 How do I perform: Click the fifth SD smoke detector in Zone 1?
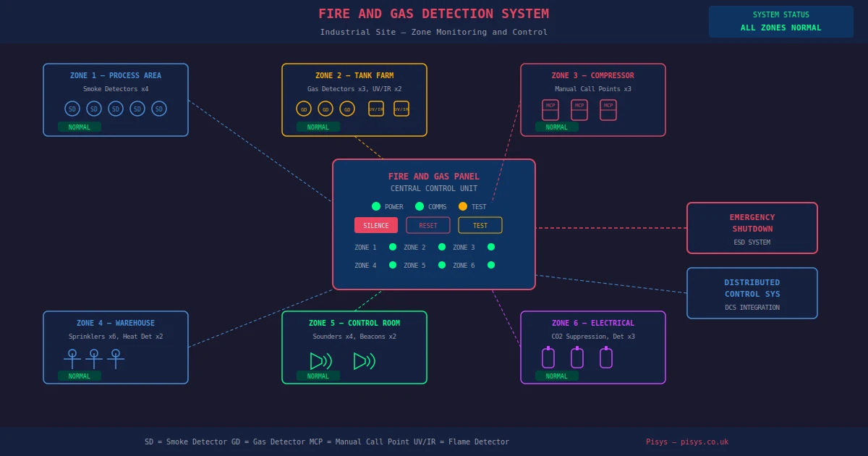click(159, 109)
